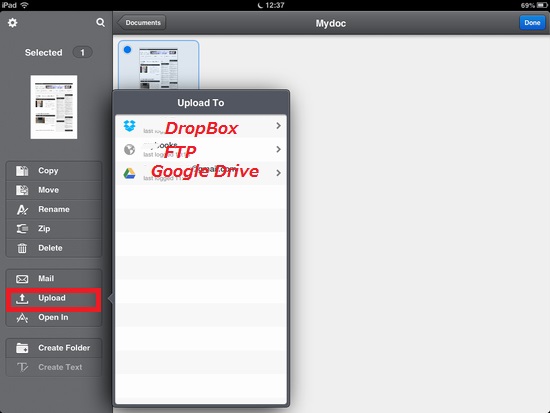The height and width of the screenshot is (413, 550).
Task: Choose Zip from the action menu
Action: point(54,229)
